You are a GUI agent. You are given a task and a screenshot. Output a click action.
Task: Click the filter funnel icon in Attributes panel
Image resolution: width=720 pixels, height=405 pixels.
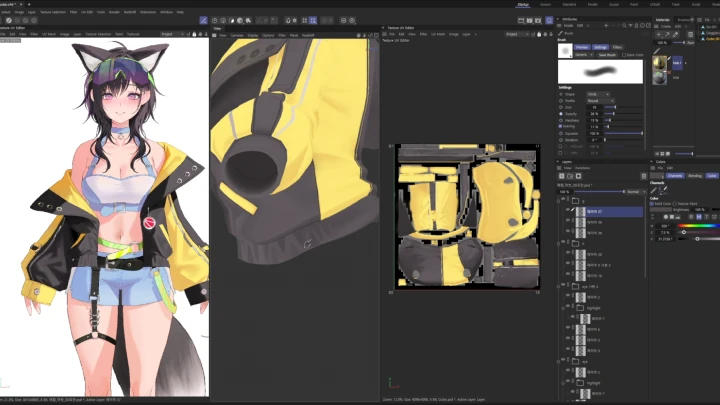(630, 26)
